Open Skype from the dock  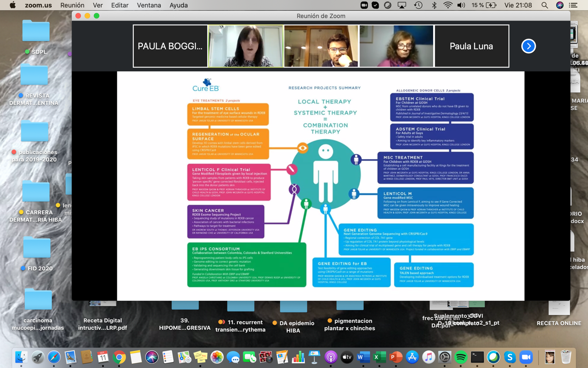(509, 357)
